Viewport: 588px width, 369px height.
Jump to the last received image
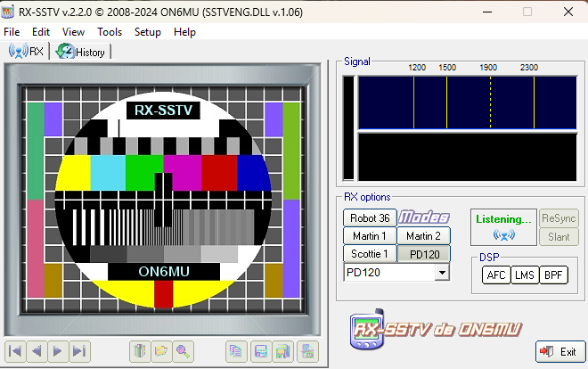79,351
